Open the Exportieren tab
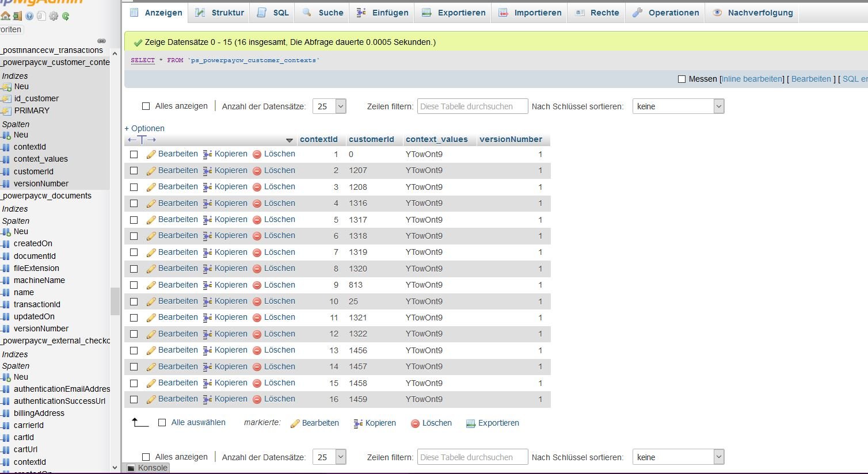The image size is (868, 474). [x=454, y=13]
